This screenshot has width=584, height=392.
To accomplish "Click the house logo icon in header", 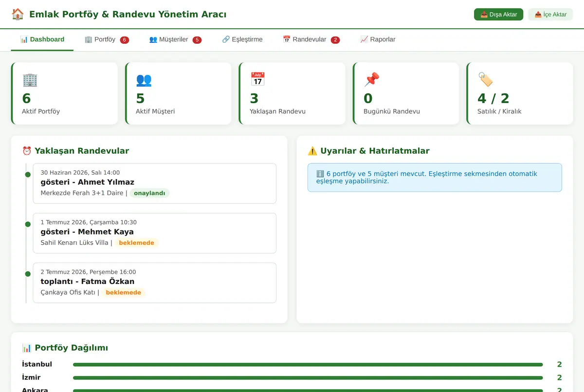I will pos(18,14).
